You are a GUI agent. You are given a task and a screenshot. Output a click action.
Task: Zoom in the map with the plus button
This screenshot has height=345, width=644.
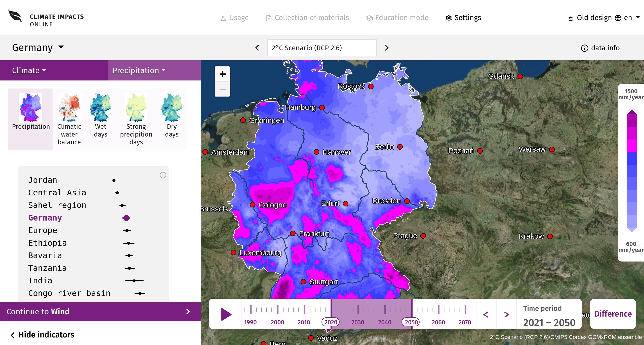(222, 74)
